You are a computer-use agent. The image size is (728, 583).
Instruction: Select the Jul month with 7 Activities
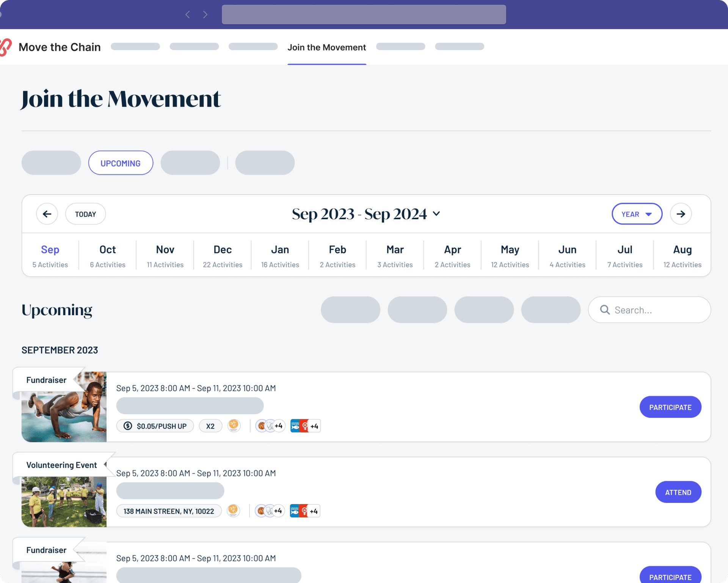(x=625, y=256)
